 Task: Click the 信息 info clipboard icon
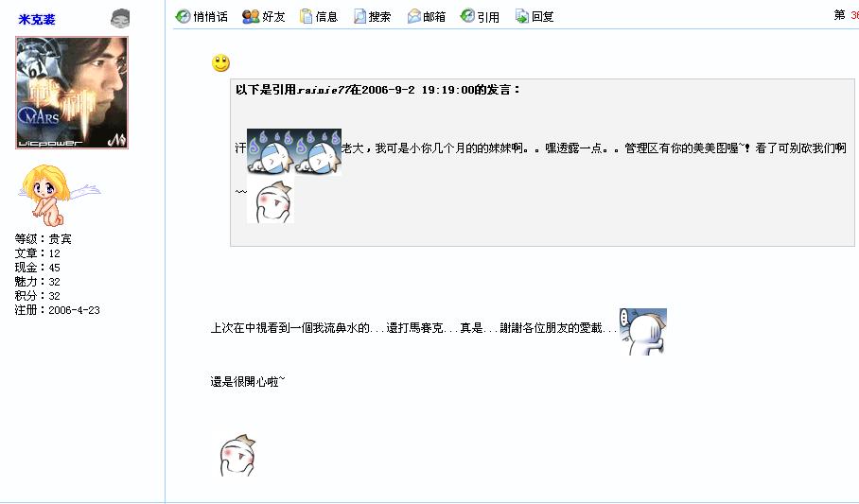pyautogui.click(x=306, y=16)
